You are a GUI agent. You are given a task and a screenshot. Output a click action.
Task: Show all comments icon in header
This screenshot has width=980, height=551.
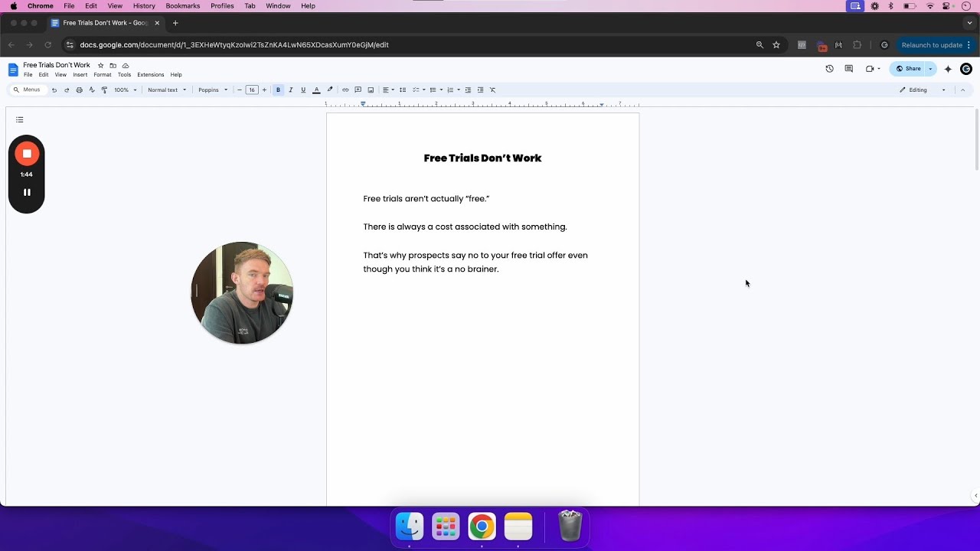(848, 69)
